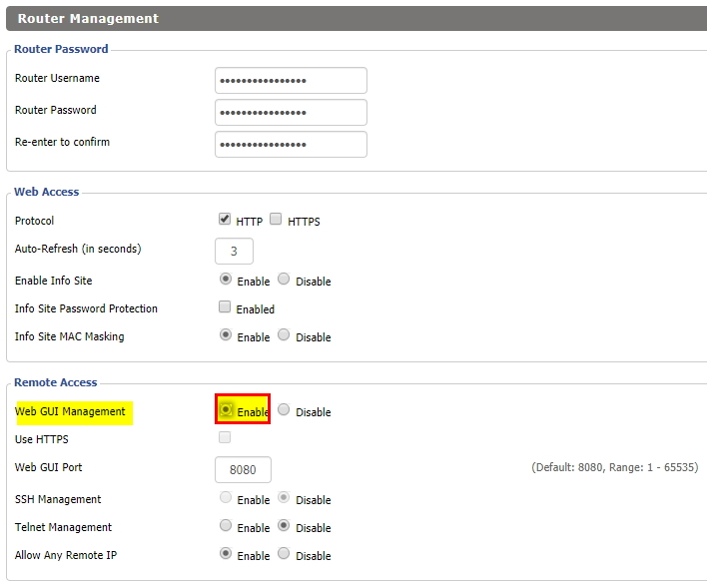Click the Router Password input field
The image size is (707, 588).
(291, 113)
